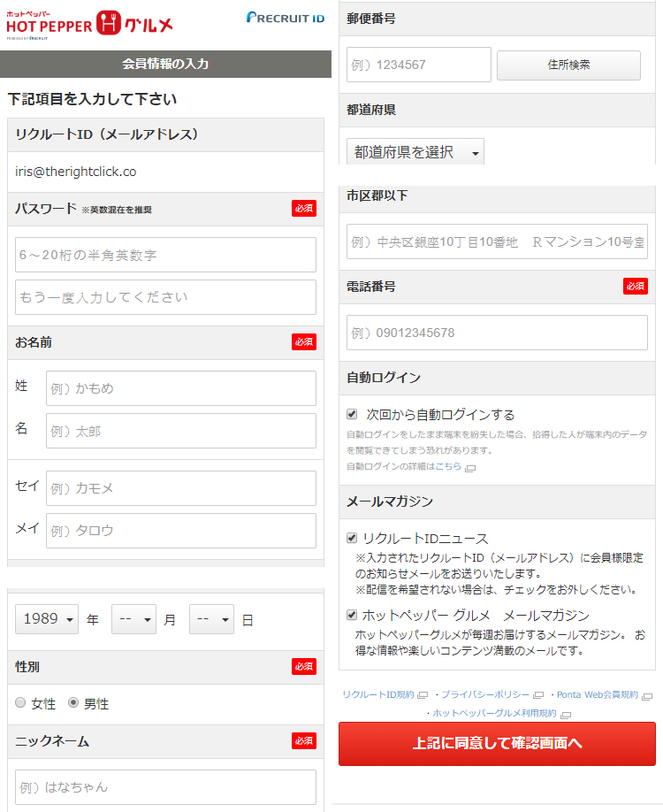This screenshot has height=812, width=663.
Task: Click the 市区郡以下 address field
Action: coord(497,241)
